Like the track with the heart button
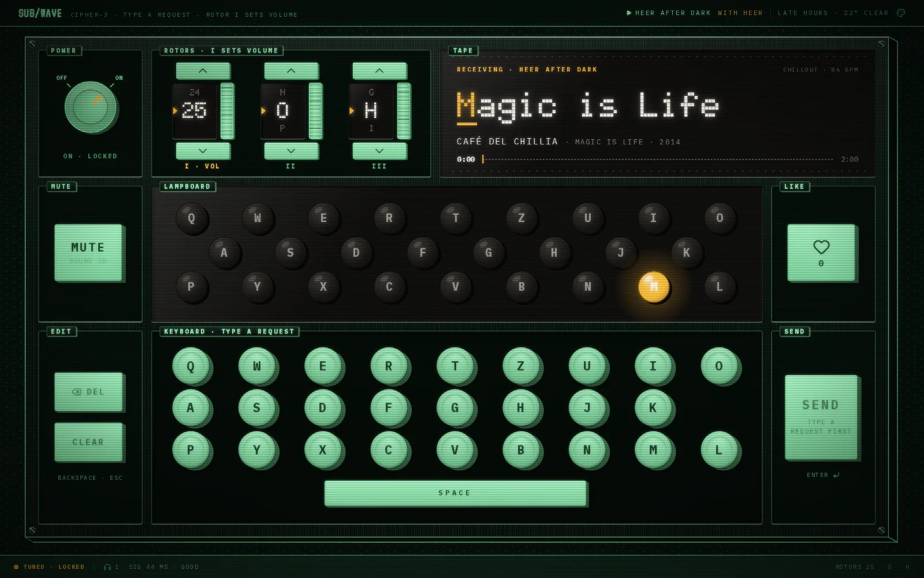Viewport: 924px width, 578px height. click(821, 253)
